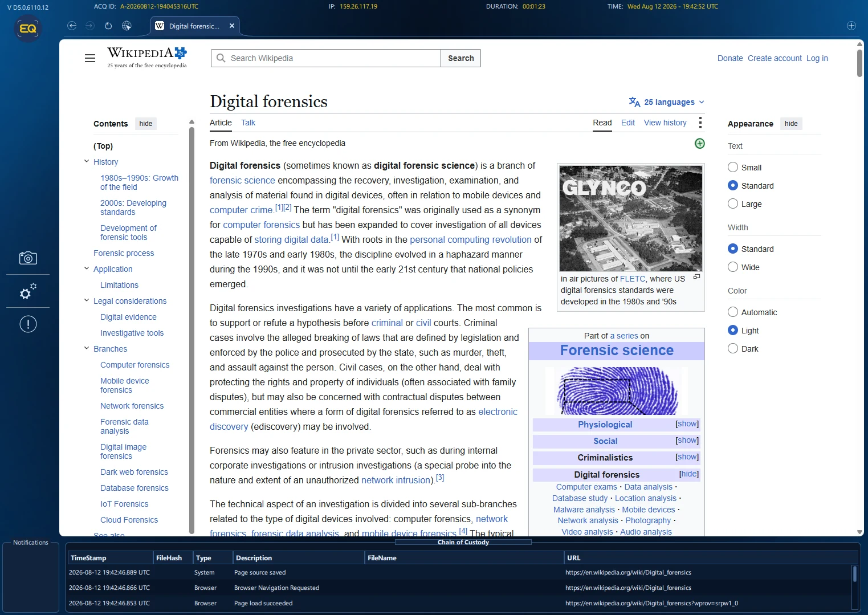
Task: Close the Digital forensics tab
Action: coord(232,26)
